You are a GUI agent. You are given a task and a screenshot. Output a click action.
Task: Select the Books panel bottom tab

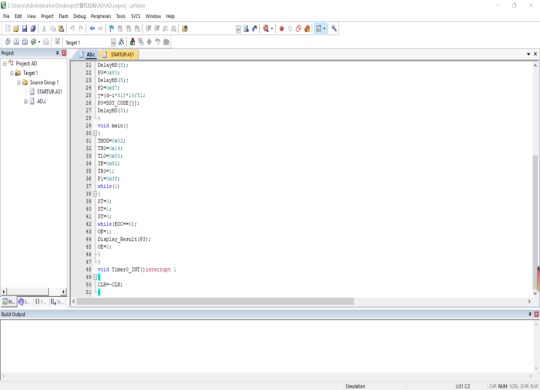pyautogui.click(x=24, y=302)
